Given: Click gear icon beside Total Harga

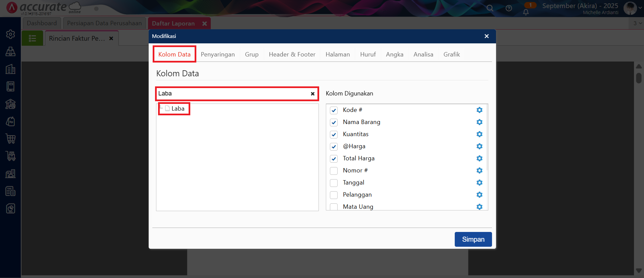Looking at the screenshot, I should click(x=479, y=158).
